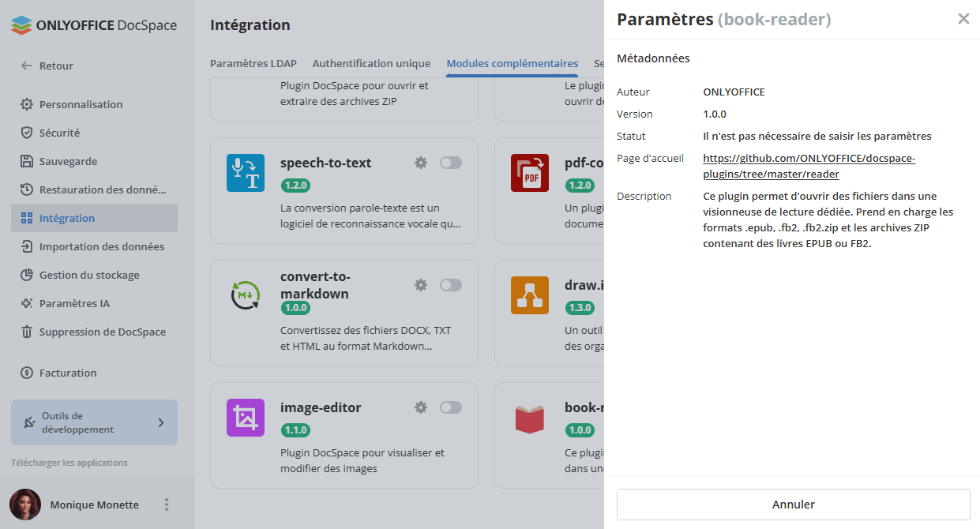Click the Intégration page heading
The width and height of the screenshot is (980, 529).
[250, 25]
